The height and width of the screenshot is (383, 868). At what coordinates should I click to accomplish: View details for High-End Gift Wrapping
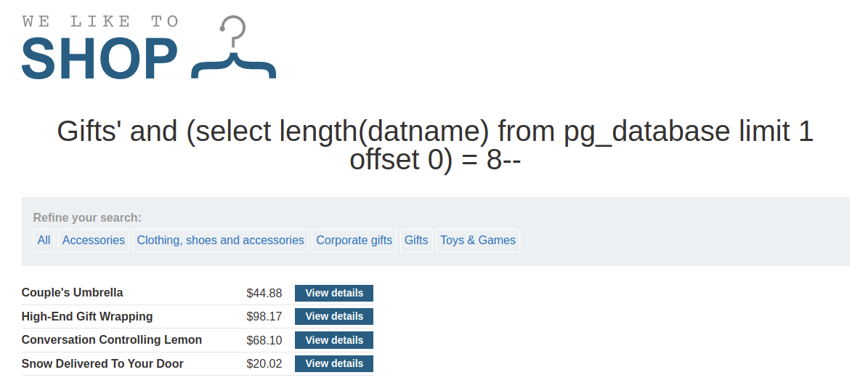point(334,317)
